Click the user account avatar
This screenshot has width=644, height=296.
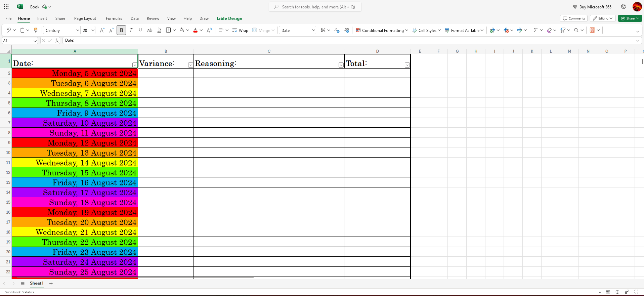pyautogui.click(x=637, y=7)
